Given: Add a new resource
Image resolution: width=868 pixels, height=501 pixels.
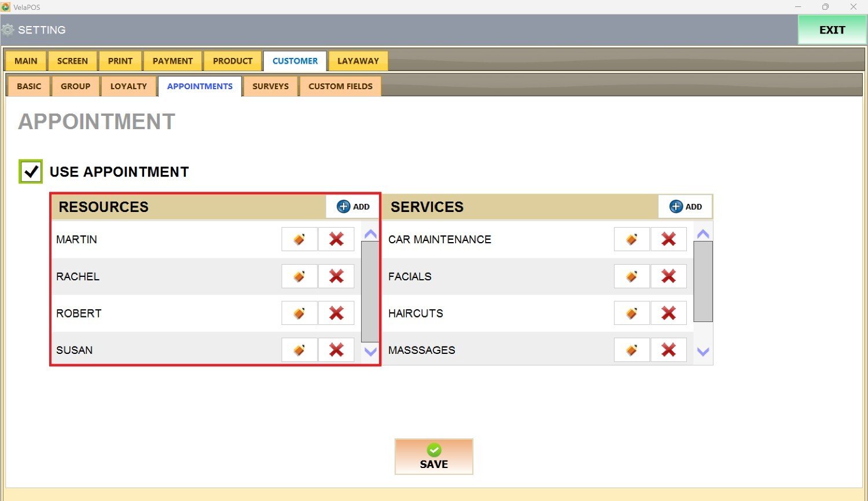Looking at the screenshot, I should [353, 207].
